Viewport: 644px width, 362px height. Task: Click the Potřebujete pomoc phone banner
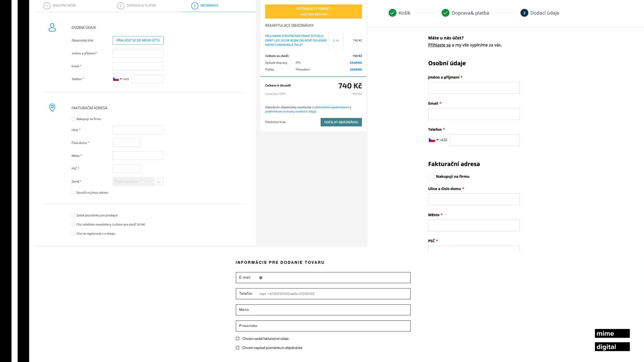click(x=313, y=12)
